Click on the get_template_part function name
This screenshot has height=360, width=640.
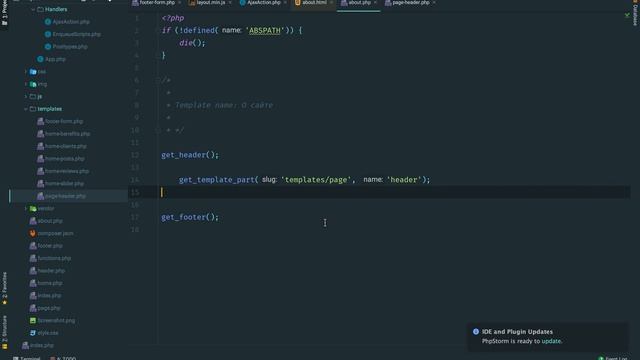[217, 180]
